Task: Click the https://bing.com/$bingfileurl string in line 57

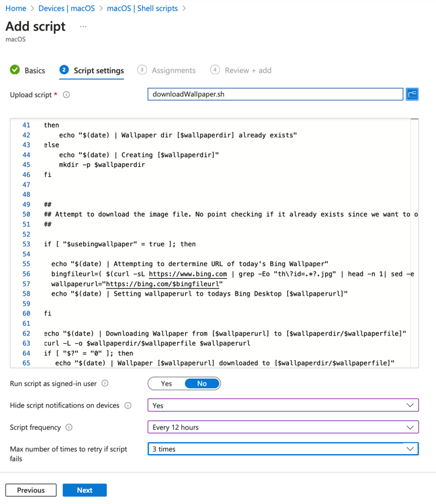Action: coord(163,284)
